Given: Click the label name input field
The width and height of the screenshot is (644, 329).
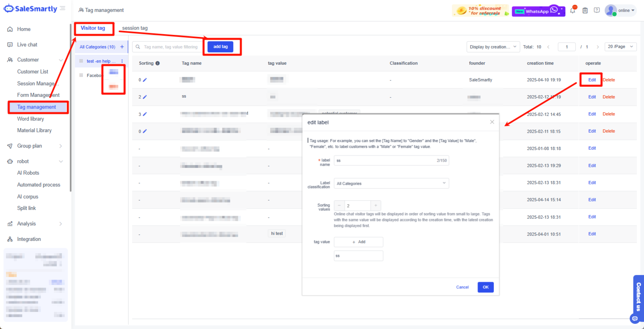Looking at the screenshot, I should click(x=385, y=160).
